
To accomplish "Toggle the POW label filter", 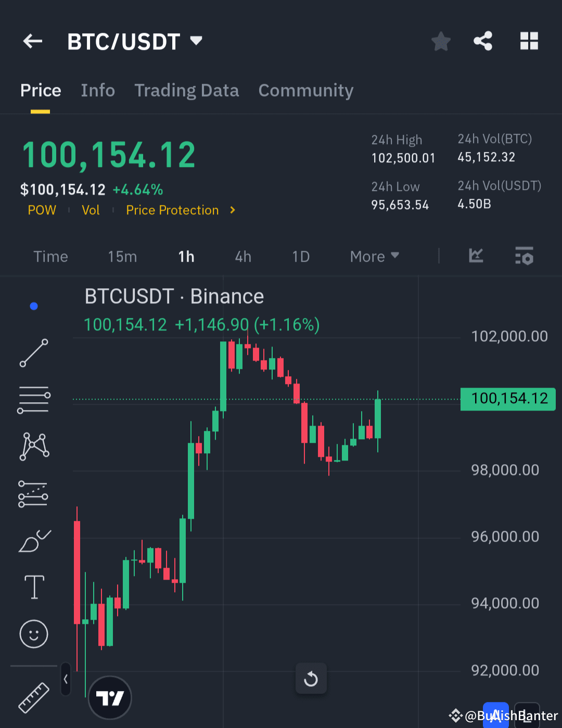I will click(x=42, y=210).
